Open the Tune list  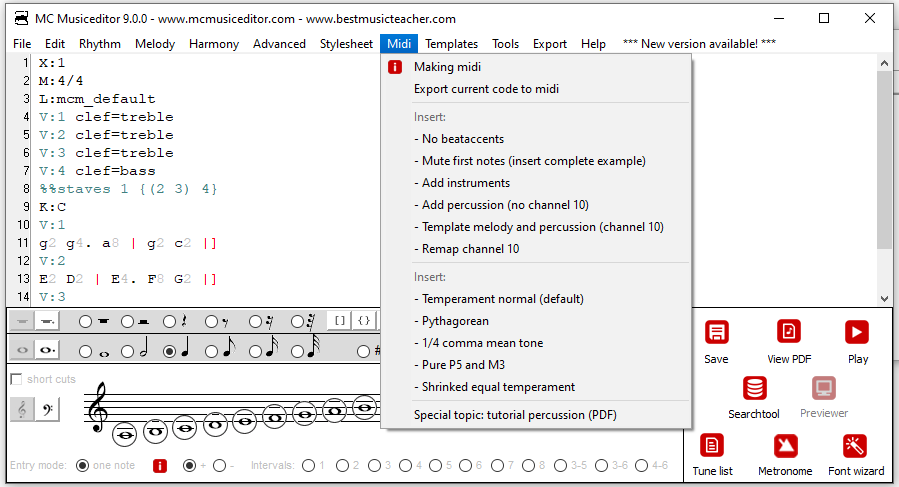pos(712,445)
